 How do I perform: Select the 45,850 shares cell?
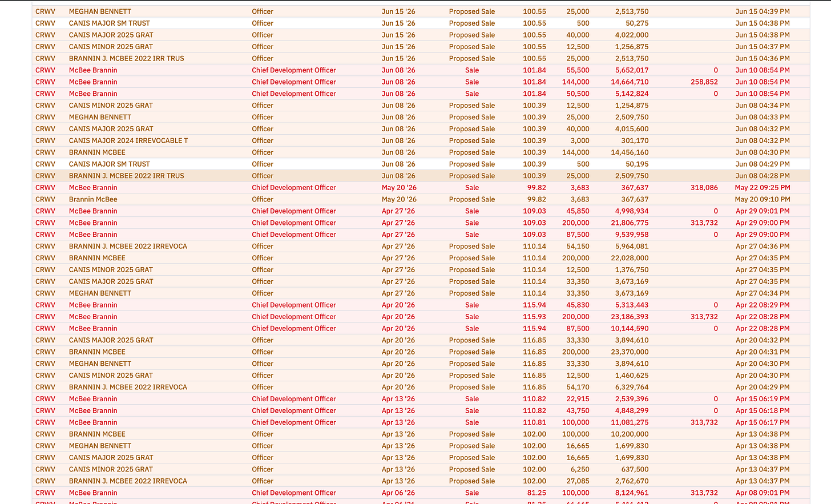pos(578,211)
